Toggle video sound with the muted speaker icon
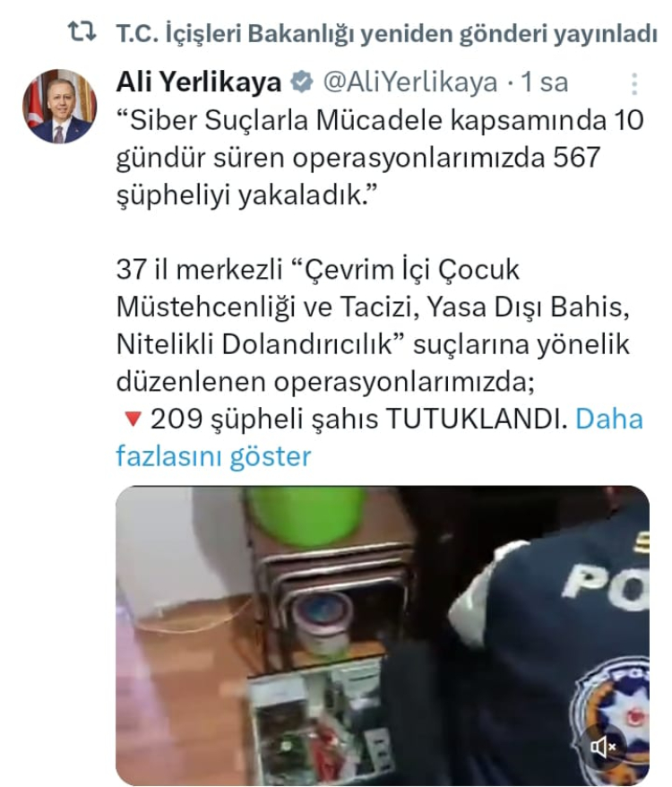The image size is (672, 787). [x=603, y=748]
